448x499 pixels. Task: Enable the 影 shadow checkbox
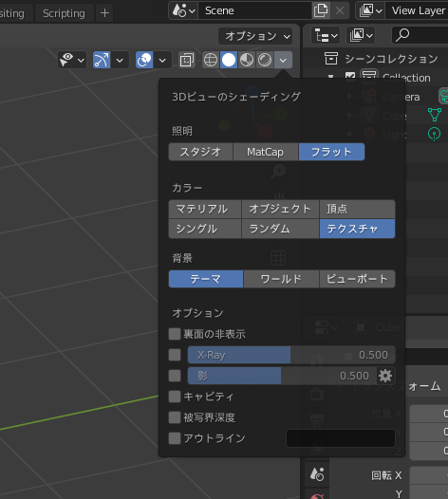coord(175,376)
